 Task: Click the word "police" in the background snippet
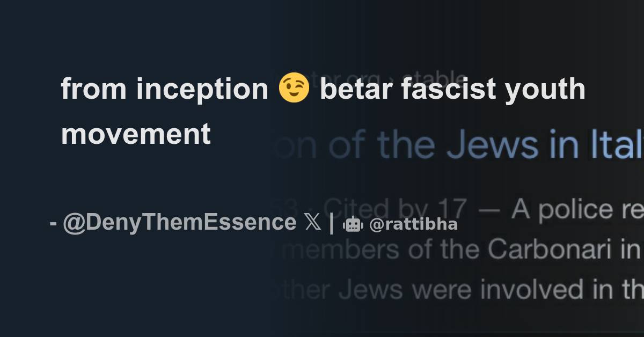pyautogui.click(x=575, y=210)
